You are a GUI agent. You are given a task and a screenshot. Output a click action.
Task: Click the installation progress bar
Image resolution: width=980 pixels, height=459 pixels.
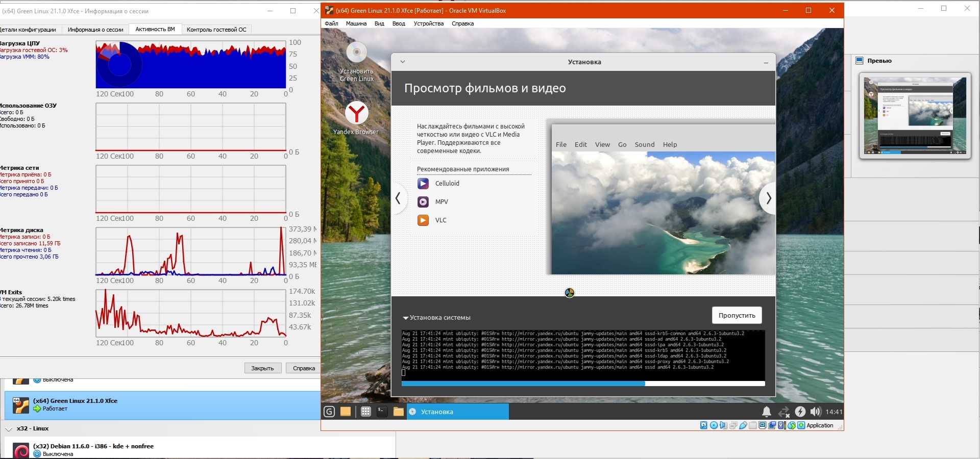point(583,384)
